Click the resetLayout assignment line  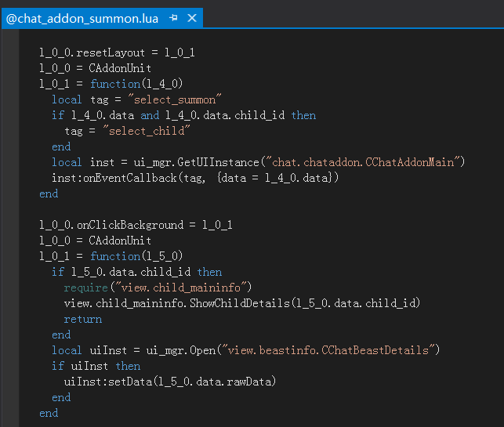pos(117,52)
